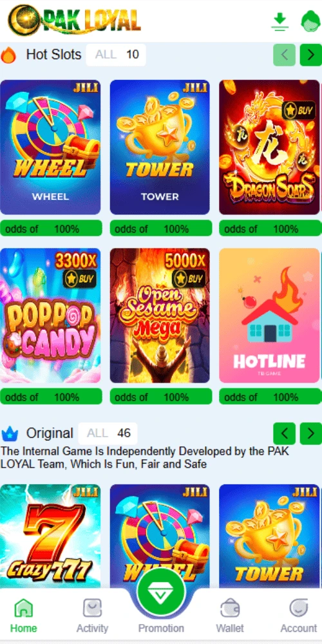The width and height of the screenshot is (322, 644).
Task: Open the Activity tab icon
Action: (92, 609)
